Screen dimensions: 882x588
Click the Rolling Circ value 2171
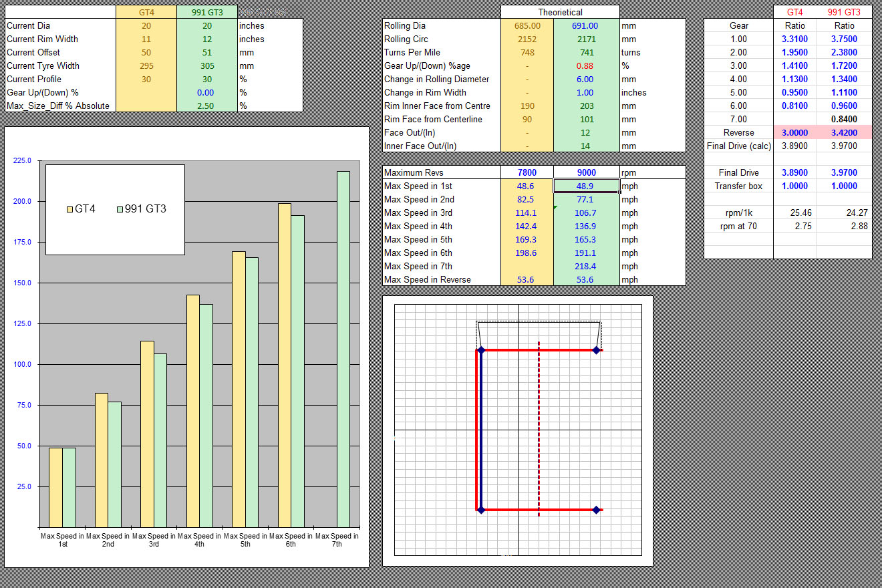click(587, 39)
